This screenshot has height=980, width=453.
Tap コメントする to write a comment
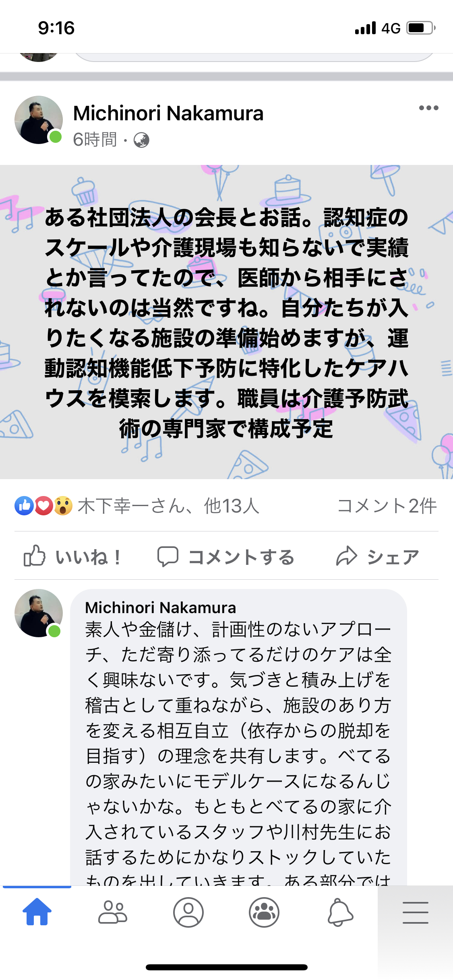coord(226,557)
